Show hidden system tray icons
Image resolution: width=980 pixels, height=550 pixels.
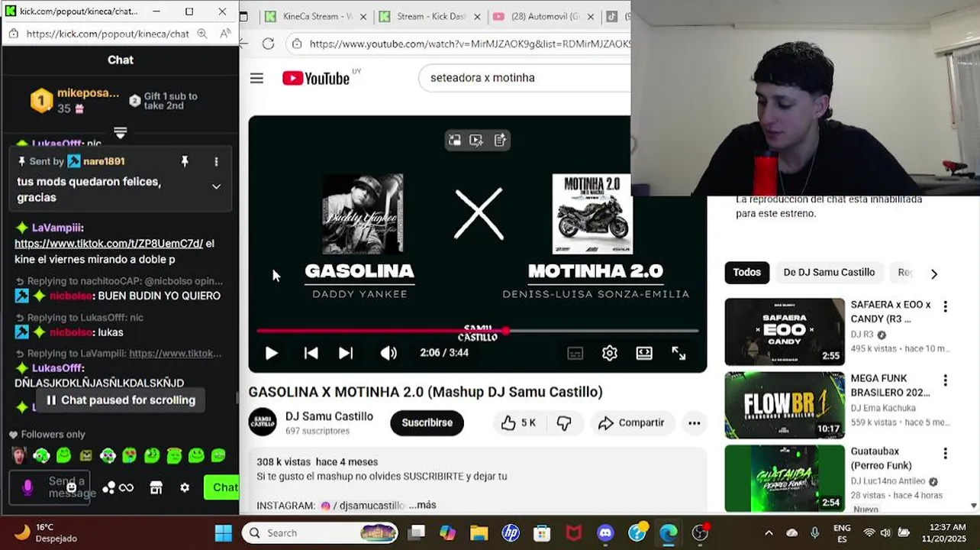point(769,532)
